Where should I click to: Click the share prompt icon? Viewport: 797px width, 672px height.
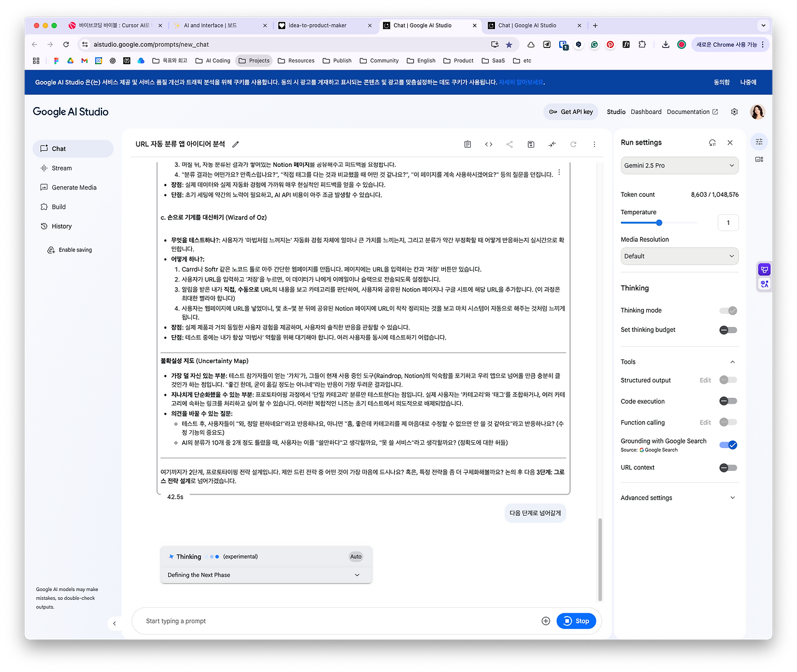[510, 144]
